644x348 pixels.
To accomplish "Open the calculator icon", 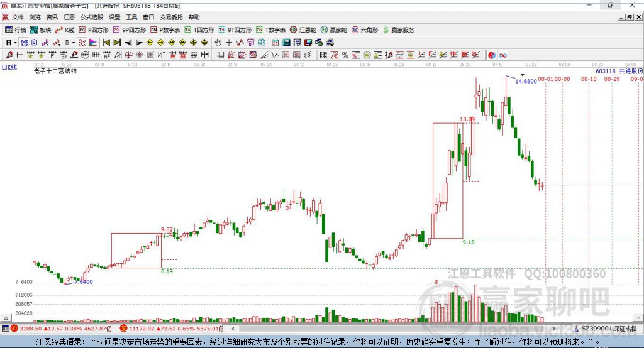I will (x=287, y=43).
